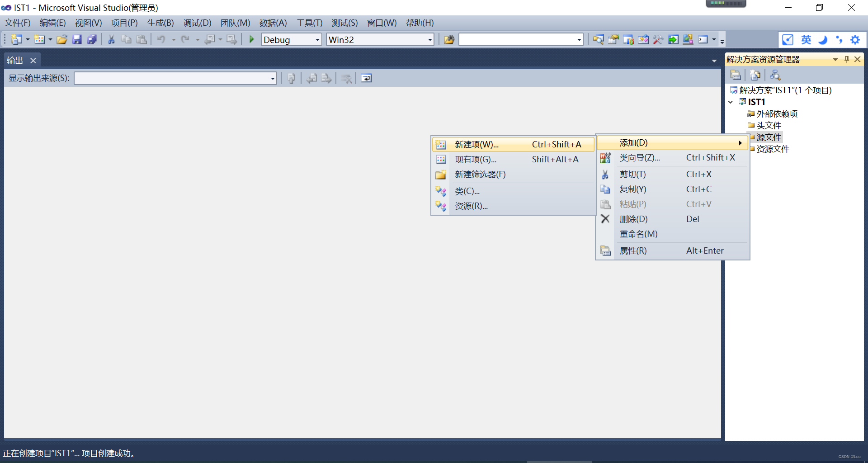This screenshot has width=868, height=463.
Task: Click Find Message in Code output icon
Action: tap(291, 78)
